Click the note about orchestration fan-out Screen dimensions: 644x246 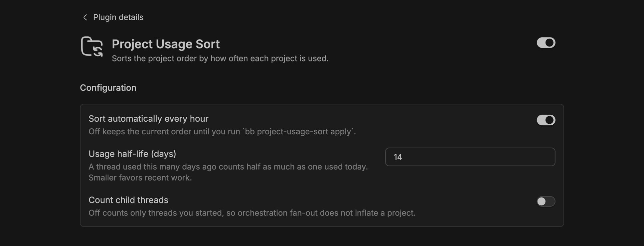coord(252,213)
